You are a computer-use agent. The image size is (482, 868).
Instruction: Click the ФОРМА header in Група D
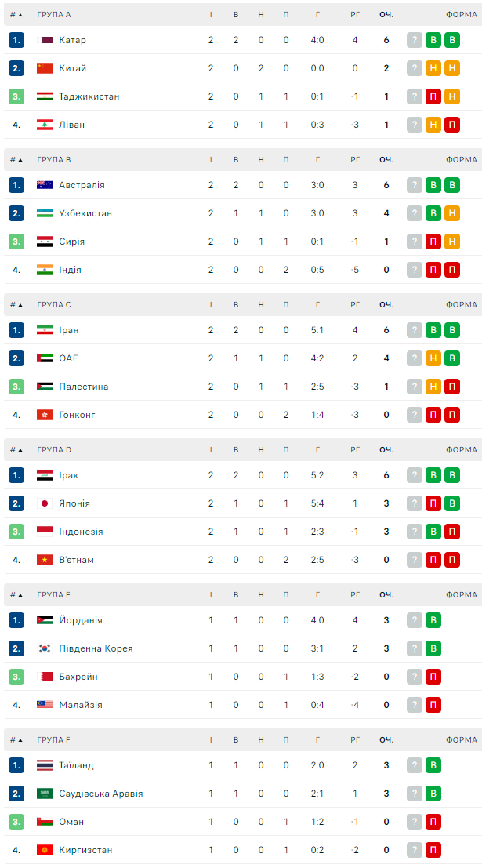(461, 450)
